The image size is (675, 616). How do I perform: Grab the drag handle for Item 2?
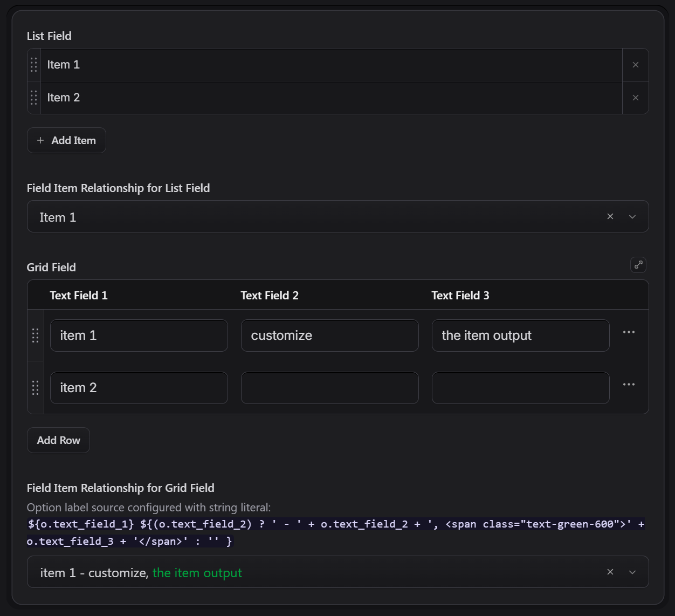34,98
